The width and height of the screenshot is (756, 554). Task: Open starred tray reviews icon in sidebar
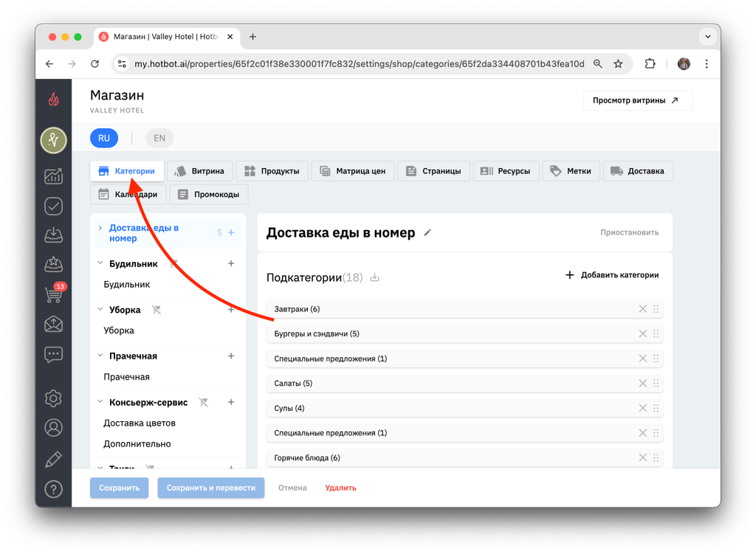coord(53,264)
